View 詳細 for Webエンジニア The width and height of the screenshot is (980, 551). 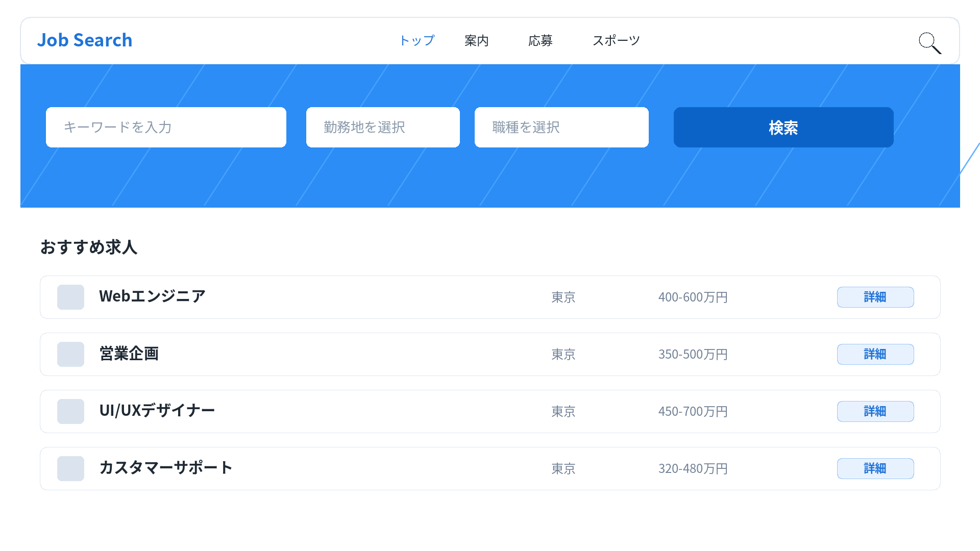pos(875,297)
